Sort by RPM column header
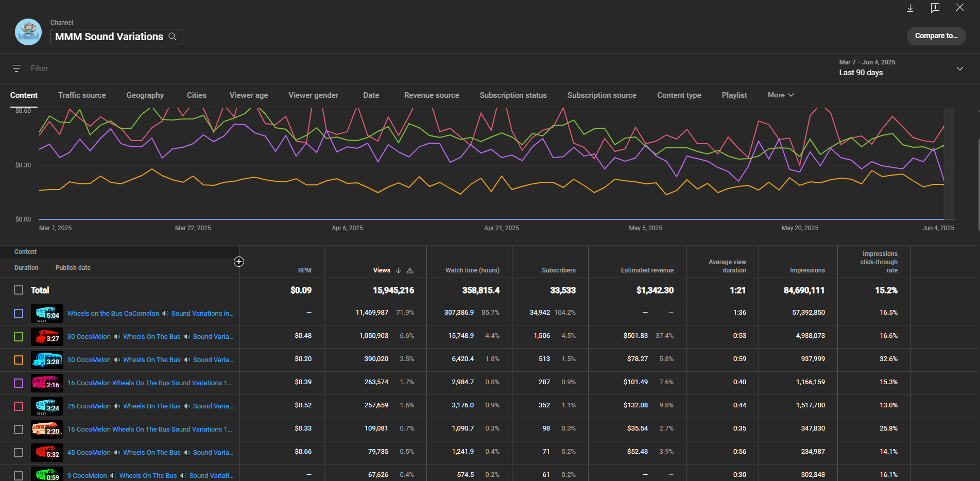 tap(304, 270)
